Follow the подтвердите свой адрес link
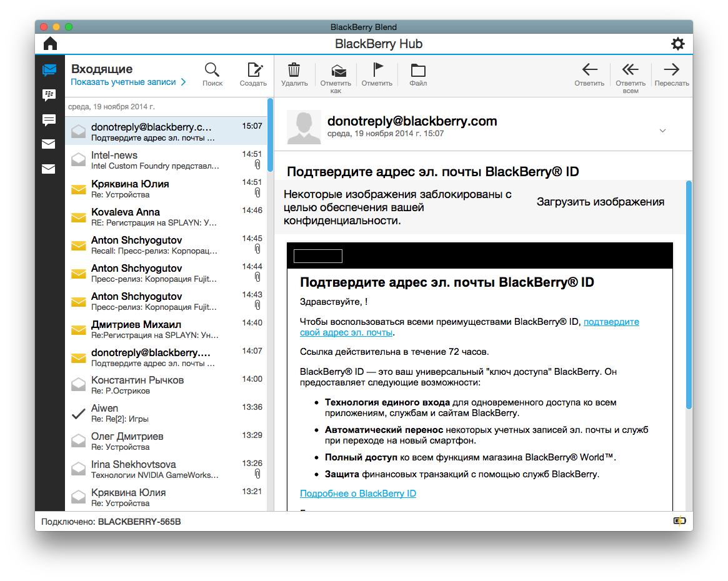Screen dimensions: 728x581 (x=611, y=322)
